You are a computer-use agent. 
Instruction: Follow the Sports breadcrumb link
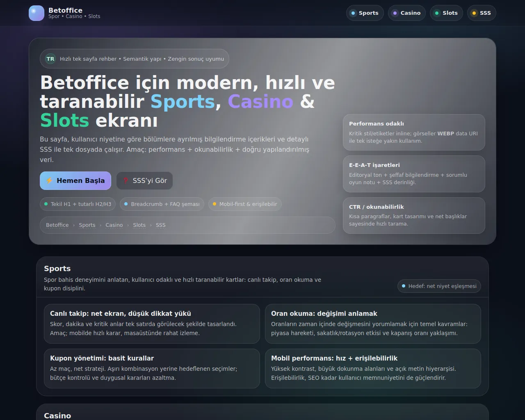(87, 225)
